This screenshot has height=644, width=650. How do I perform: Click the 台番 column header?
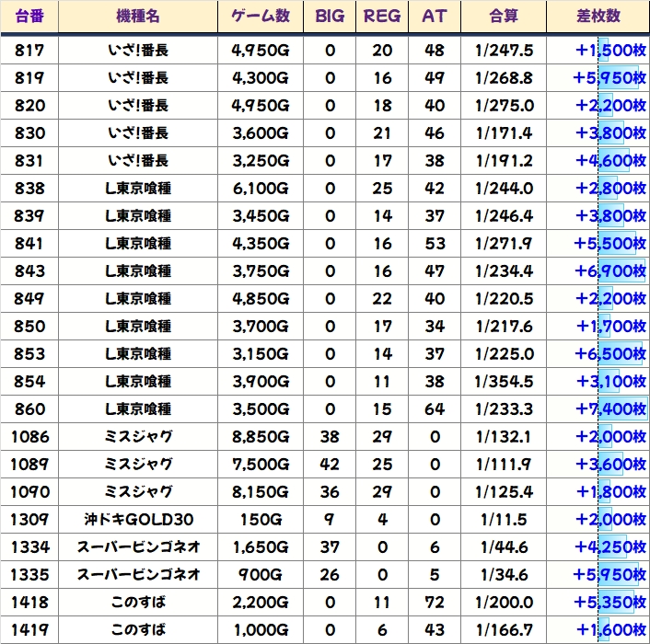[x=29, y=17]
